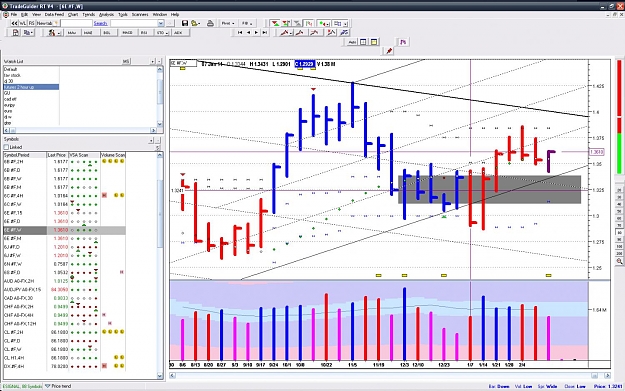Open the search combo box dropdown

(161, 24)
